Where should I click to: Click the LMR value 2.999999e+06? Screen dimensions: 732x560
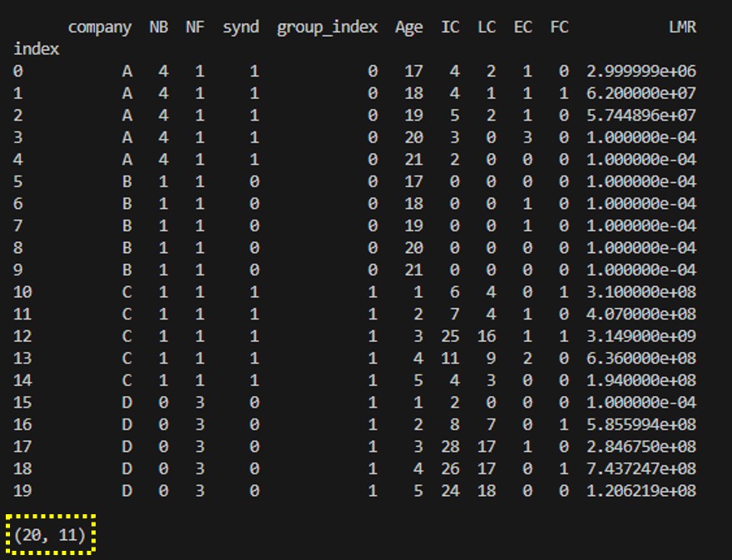pyautogui.click(x=641, y=72)
